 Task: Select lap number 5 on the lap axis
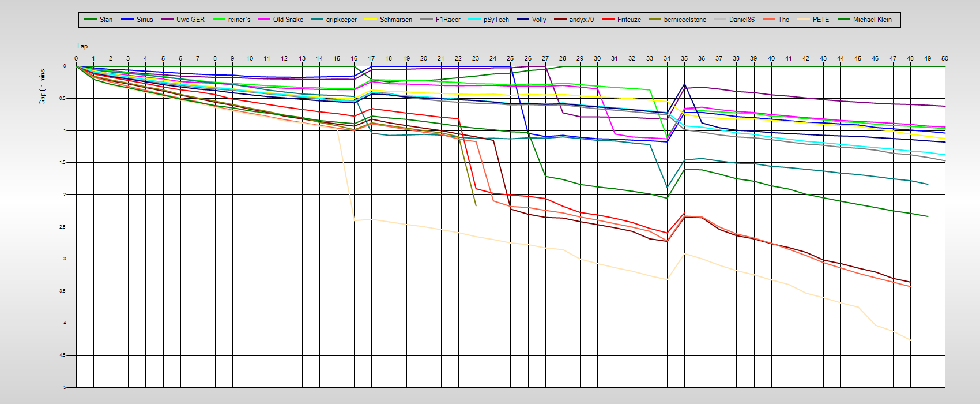(x=163, y=58)
